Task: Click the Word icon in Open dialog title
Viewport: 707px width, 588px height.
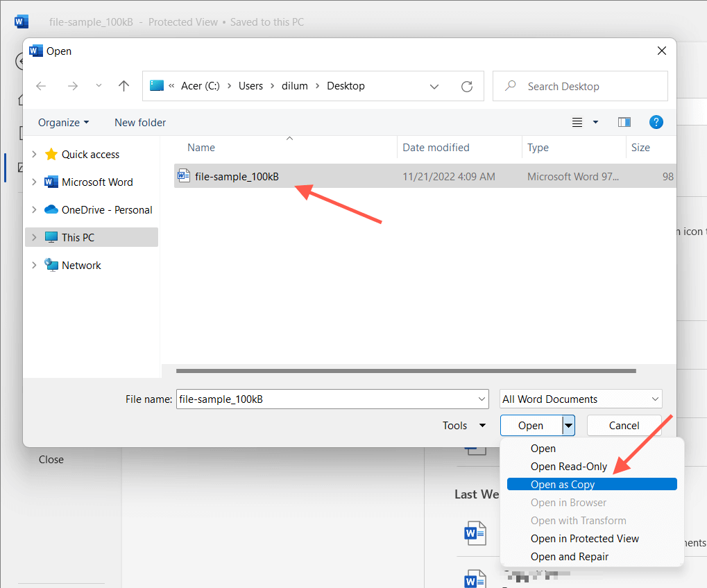Action: coord(35,51)
